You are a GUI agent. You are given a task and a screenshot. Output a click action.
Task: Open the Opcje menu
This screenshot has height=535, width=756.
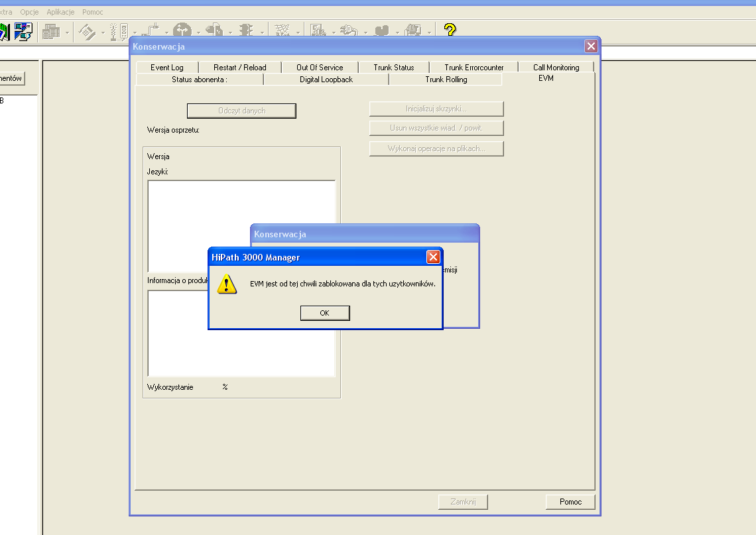29,12
